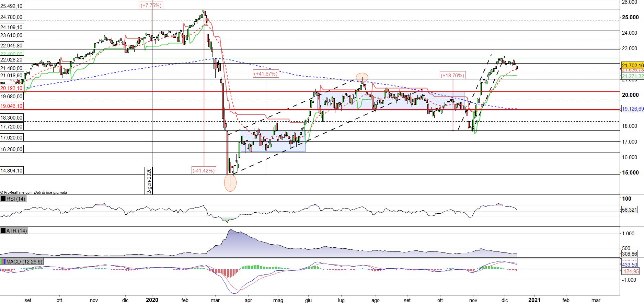This screenshot has width=644, height=303.
Task: Click the bold 25.000 price axis label
Action: (x=630, y=18)
